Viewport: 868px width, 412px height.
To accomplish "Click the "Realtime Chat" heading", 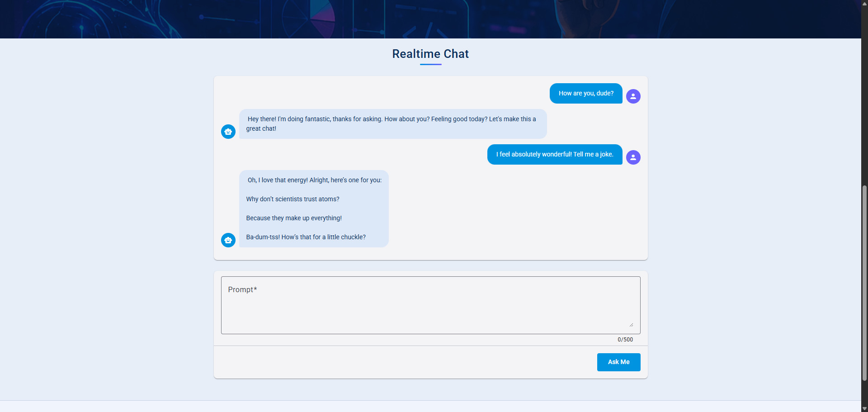I will [430, 54].
